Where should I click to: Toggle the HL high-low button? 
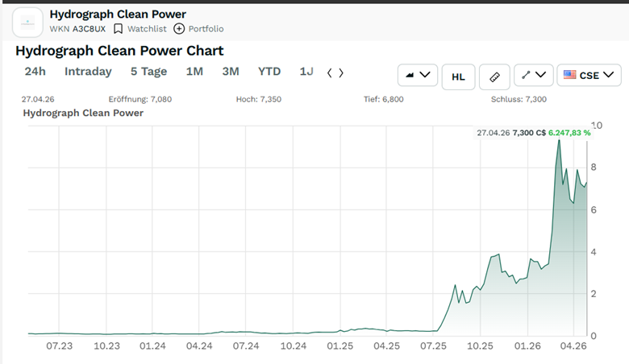tap(458, 77)
